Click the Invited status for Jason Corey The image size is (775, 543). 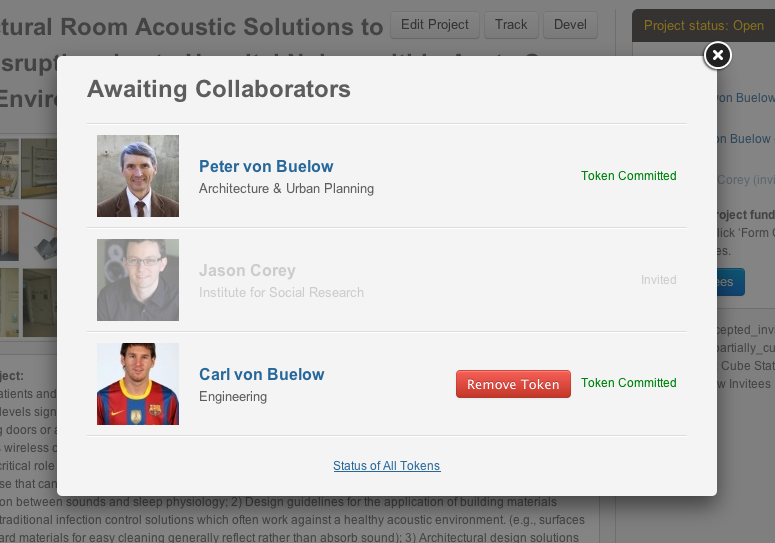coord(658,280)
